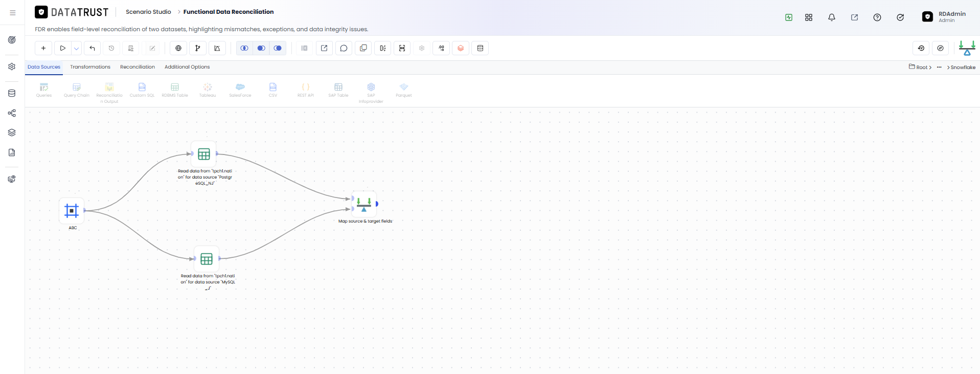
Task: Select the MySQL read data table node
Action: (207, 259)
